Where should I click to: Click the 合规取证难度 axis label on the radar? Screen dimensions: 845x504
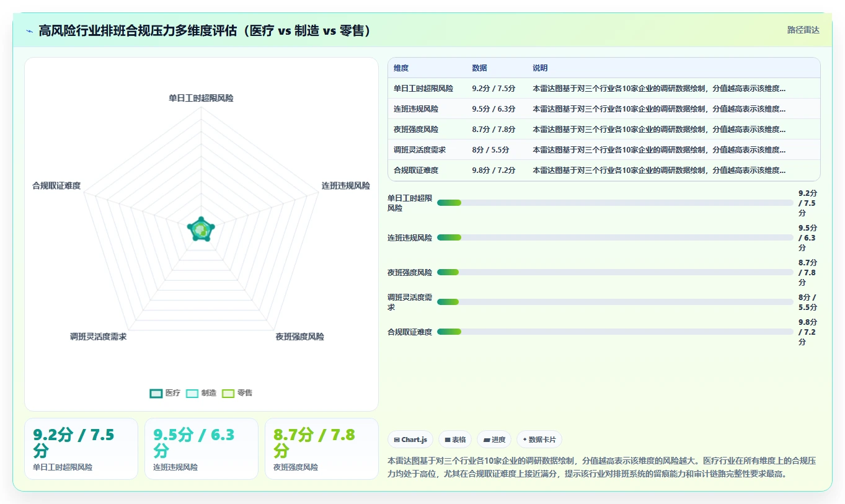pyautogui.click(x=56, y=185)
